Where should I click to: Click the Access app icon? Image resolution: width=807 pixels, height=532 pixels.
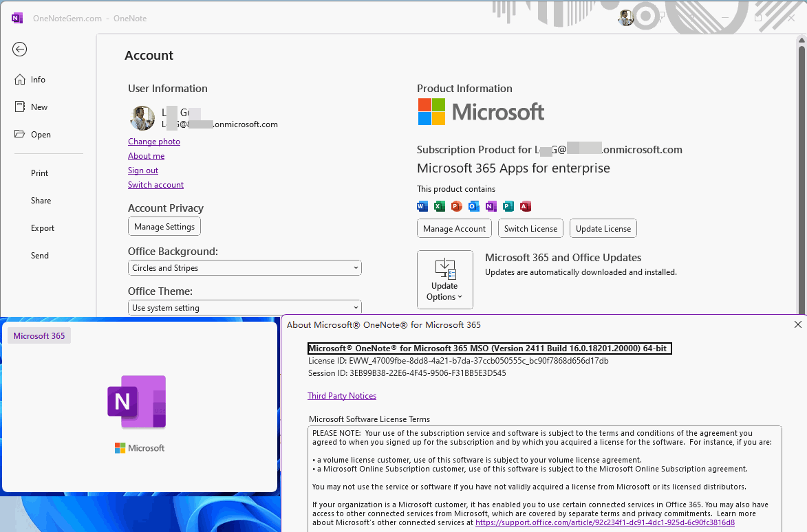[x=526, y=207]
